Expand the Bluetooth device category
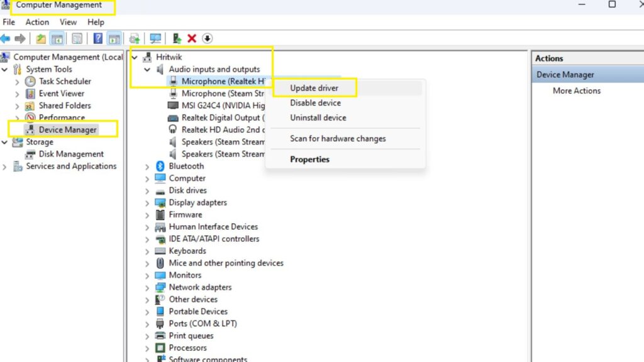This screenshot has width=644, height=362. pos(147,167)
